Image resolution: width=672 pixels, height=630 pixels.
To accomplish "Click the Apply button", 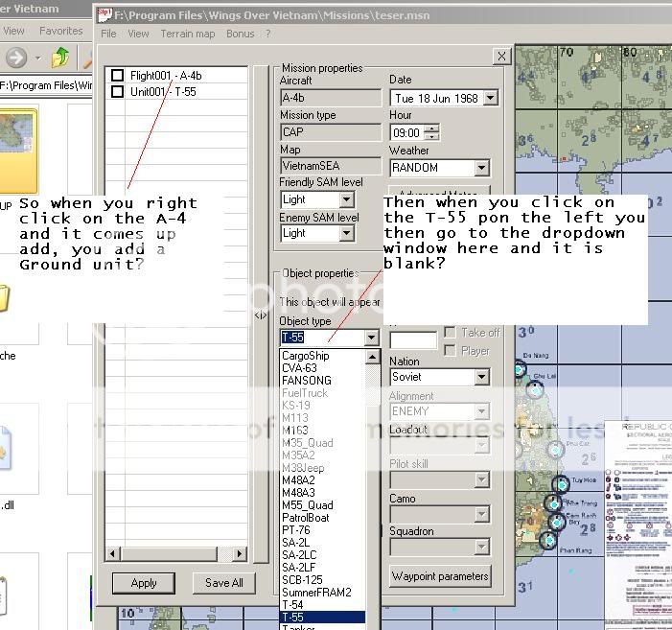I will click(144, 583).
